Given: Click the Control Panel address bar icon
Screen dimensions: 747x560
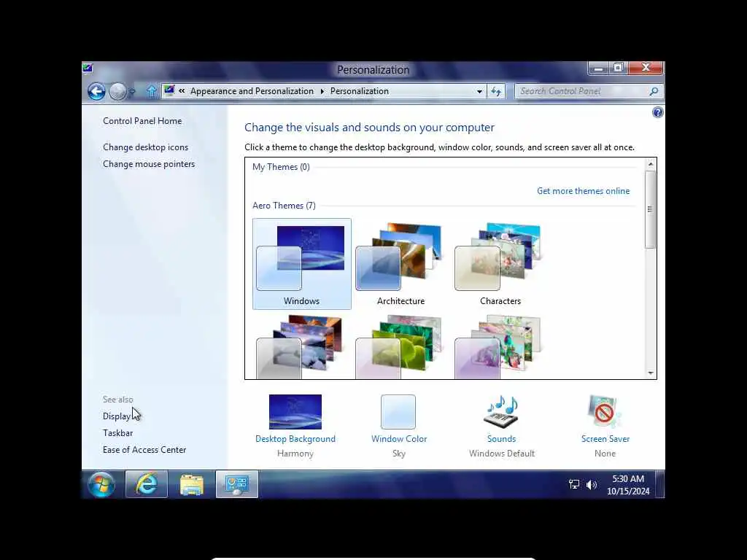Looking at the screenshot, I should tap(169, 90).
